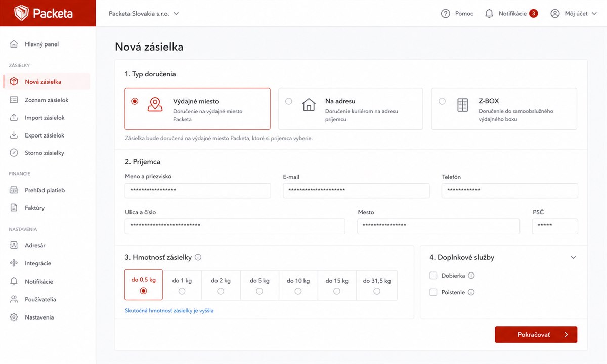Image resolution: width=607 pixels, height=364 pixels.
Task: Click the Ulica a číslo field
Action: point(235,226)
